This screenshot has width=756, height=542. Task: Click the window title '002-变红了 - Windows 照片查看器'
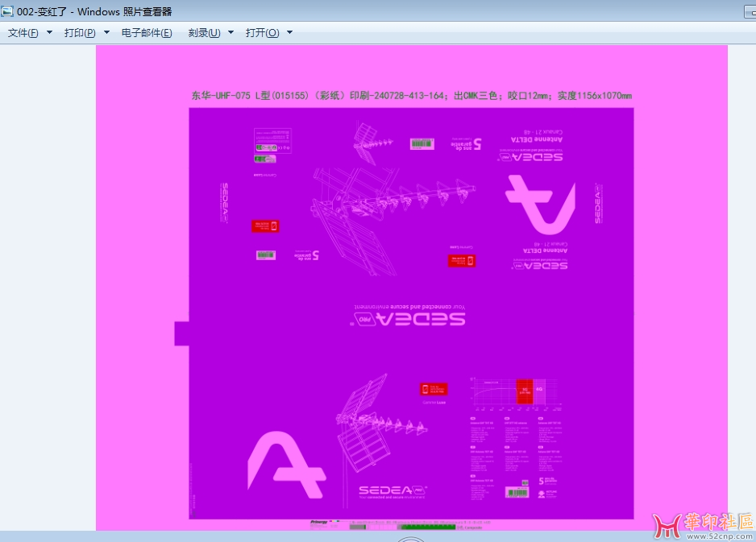pos(94,11)
